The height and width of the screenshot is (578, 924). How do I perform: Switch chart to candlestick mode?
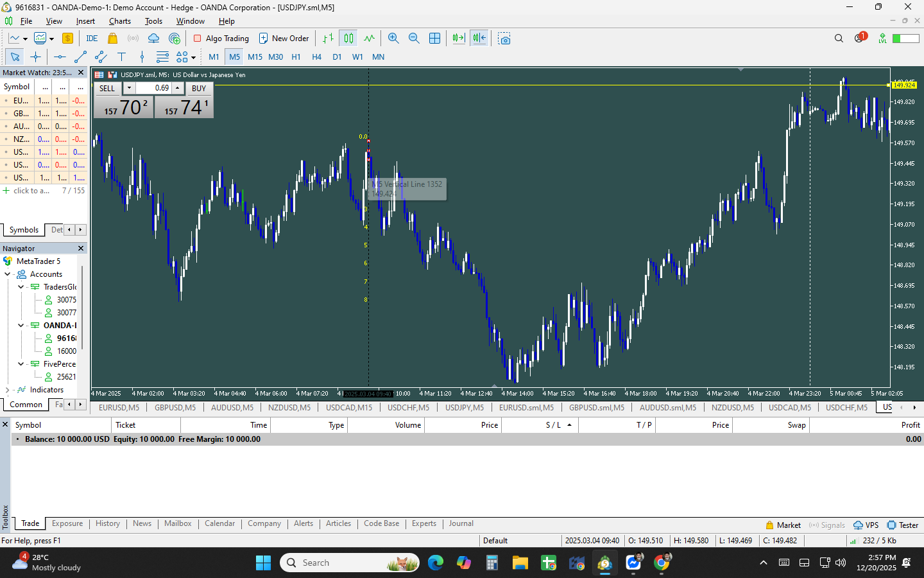coord(348,39)
